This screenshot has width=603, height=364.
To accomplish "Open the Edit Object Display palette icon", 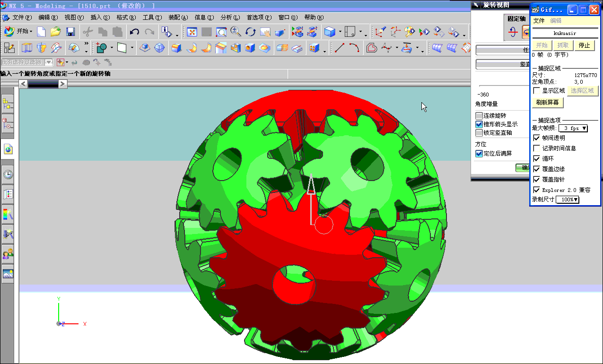I will pos(410,32).
